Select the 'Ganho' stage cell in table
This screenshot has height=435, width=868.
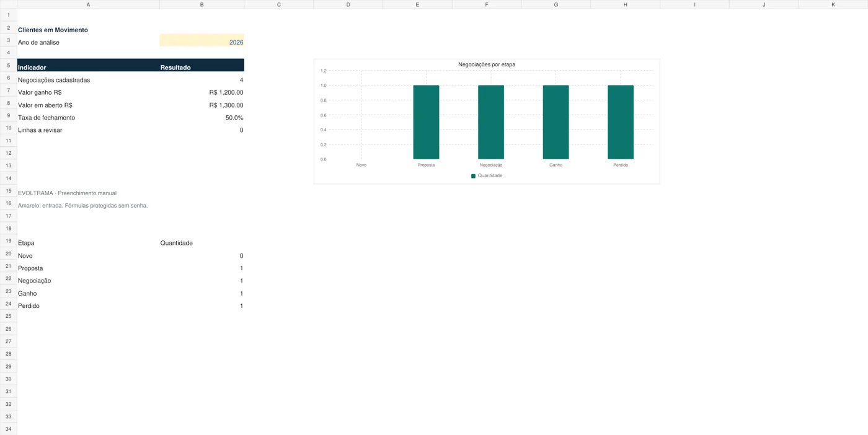(x=88, y=292)
